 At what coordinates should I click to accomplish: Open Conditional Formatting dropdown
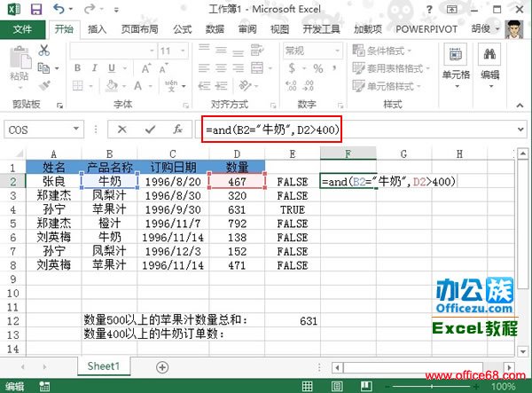click(x=381, y=51)
